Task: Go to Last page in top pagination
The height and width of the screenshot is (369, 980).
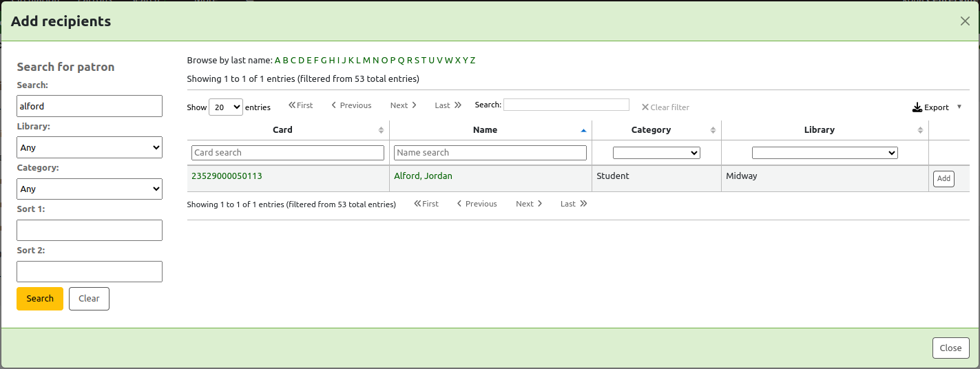Action: tap(448, 105)
